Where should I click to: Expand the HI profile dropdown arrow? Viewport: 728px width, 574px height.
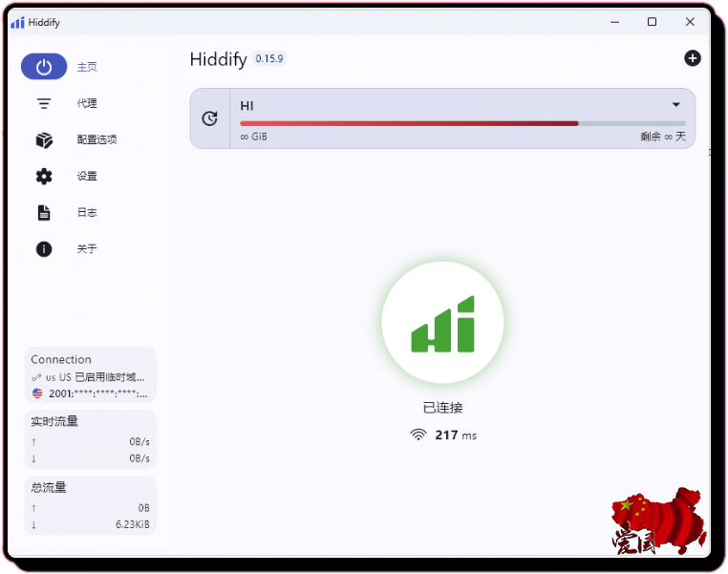coord(675,105)
